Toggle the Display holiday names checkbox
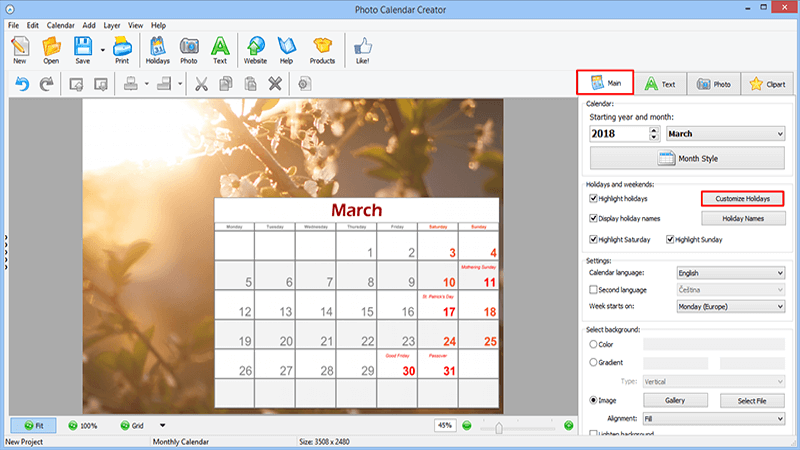 pyautogui.click(x=593, y=218)
